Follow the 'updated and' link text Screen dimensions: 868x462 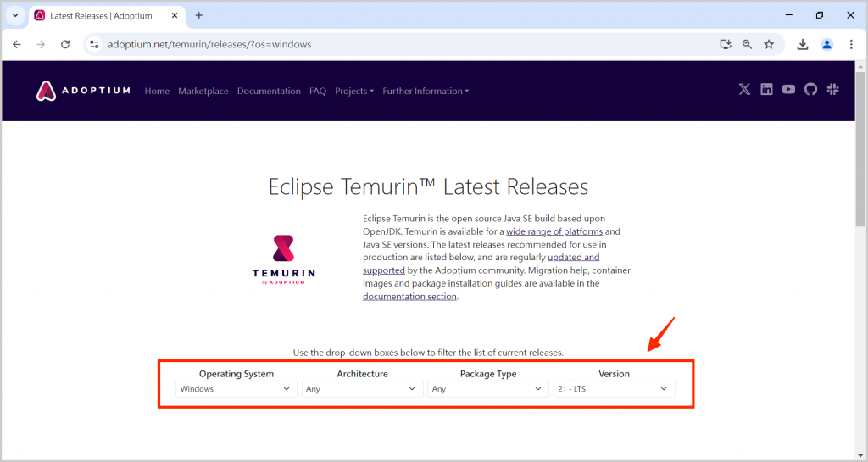(574, 258)
